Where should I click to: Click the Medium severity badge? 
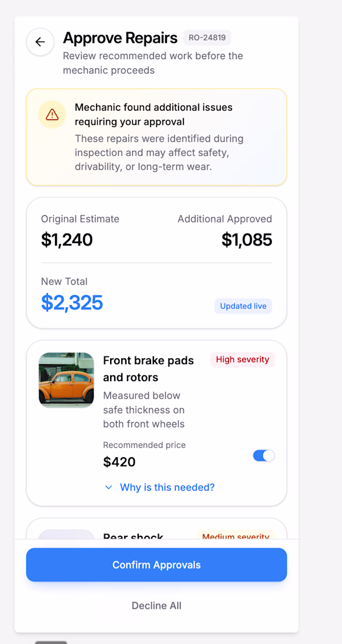coord(235,535)
